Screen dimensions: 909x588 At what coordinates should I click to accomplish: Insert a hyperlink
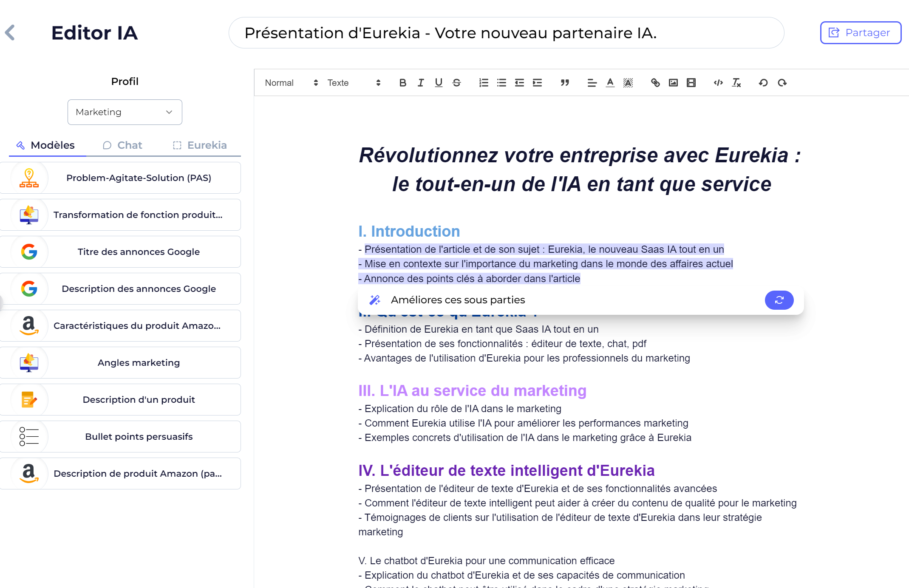point(655,83)
